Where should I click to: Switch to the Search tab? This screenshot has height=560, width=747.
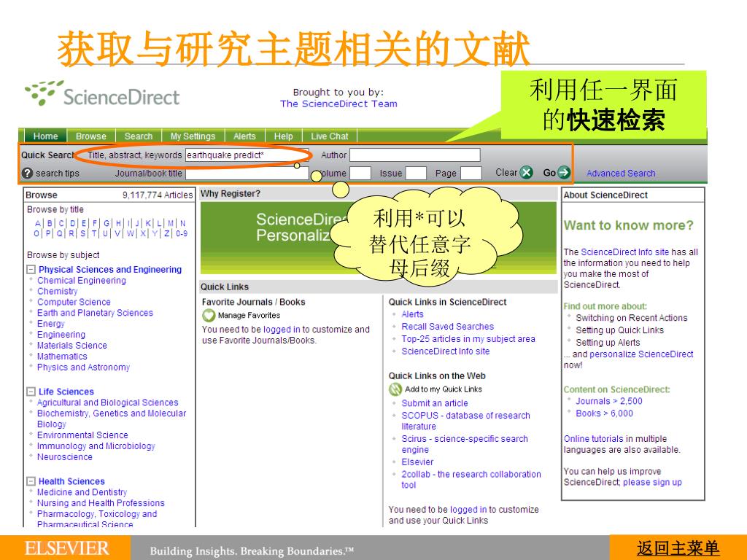coord(139,136)
